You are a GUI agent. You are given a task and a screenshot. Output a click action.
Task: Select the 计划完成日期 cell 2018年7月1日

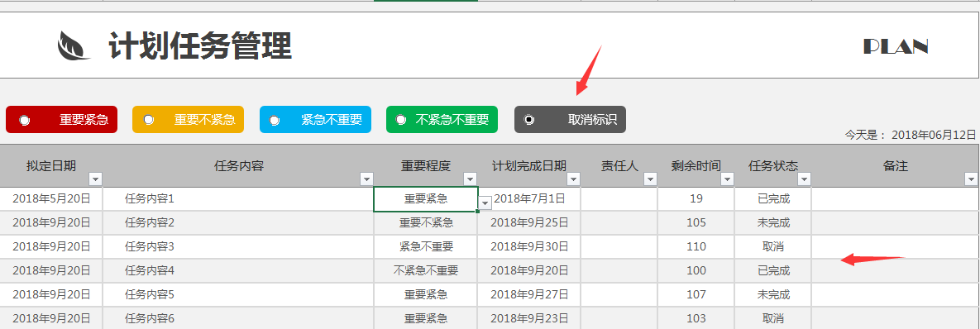pyautogui.click(x=529, y=199)
